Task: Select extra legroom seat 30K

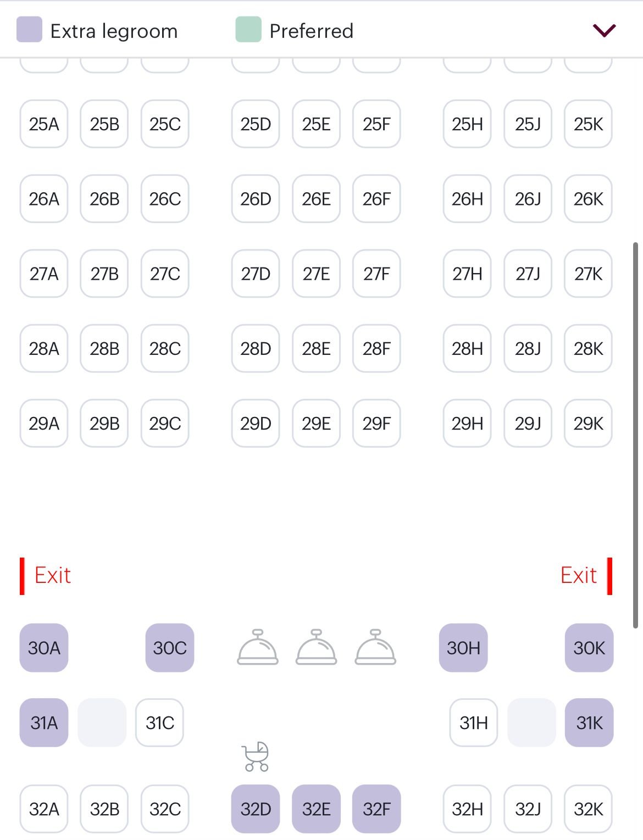Action: pos(589,648)
